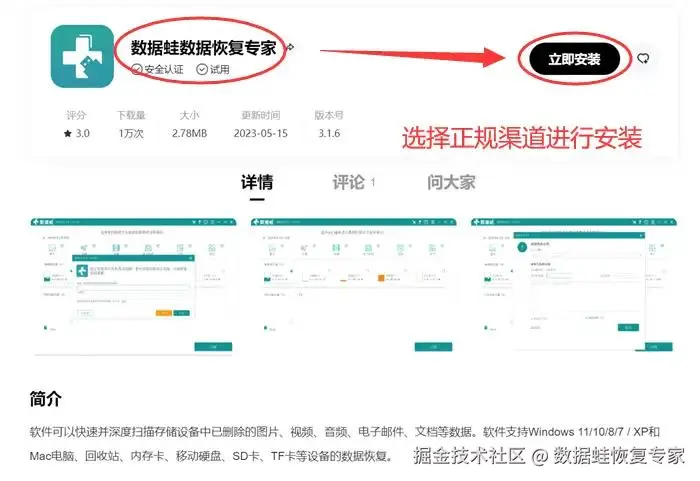Image resolution: width=700 pixels, height=481 pixels.
Task: Click the 试用 badge
Action: [213, 69]
